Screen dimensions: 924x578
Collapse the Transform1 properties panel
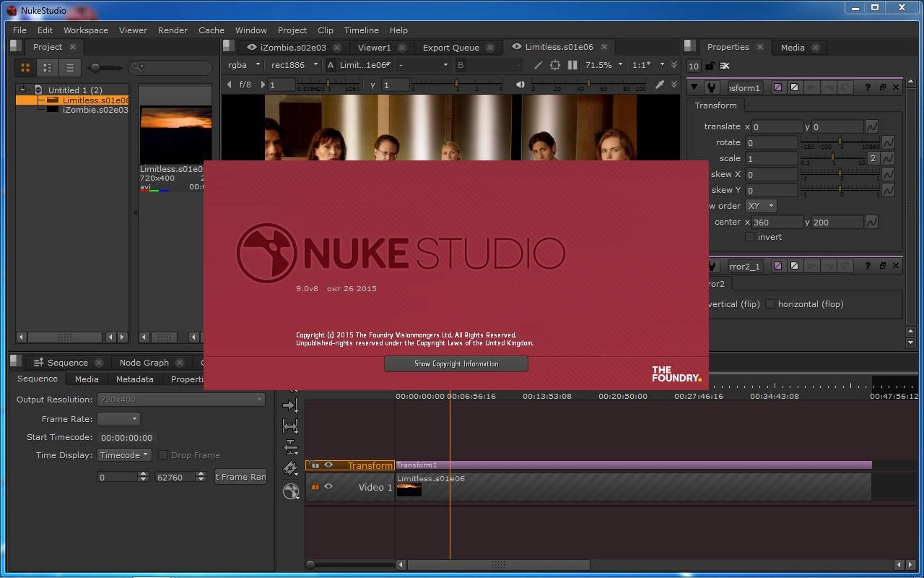coord(694,87)
